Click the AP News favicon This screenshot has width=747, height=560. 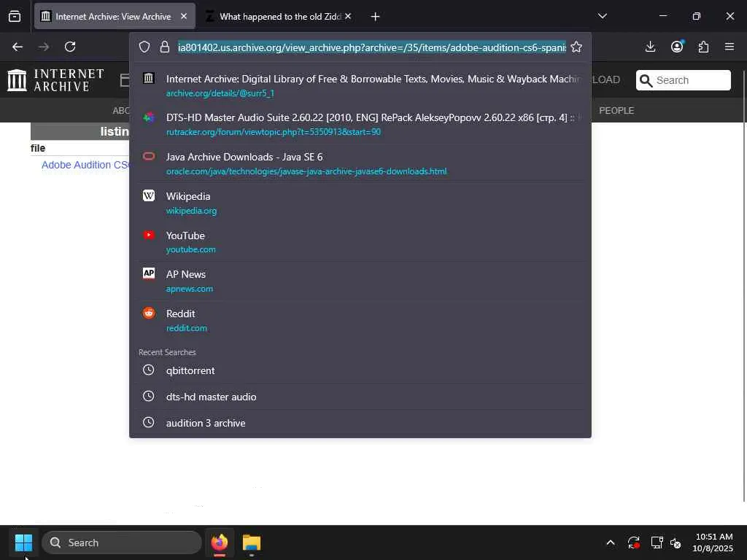tap(149, 273)
